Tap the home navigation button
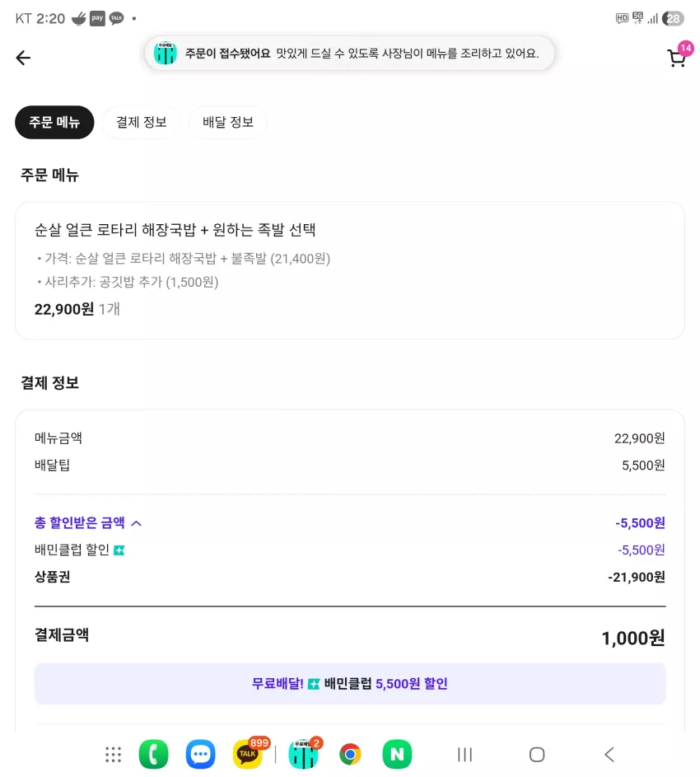Viewport: 700px width, 777px height. pos(537,755)
